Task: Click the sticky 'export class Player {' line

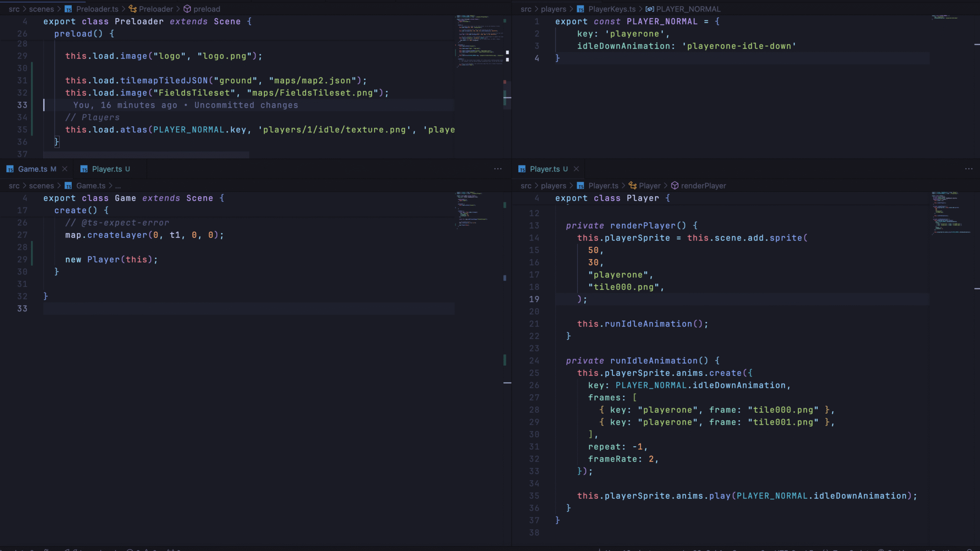Action: tap(612, 198)
